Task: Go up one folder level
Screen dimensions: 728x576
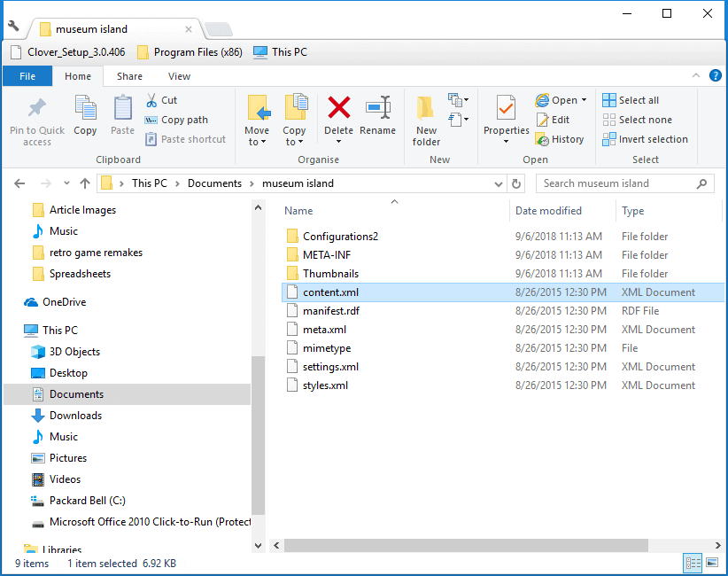Action: (x=85, y=183)
